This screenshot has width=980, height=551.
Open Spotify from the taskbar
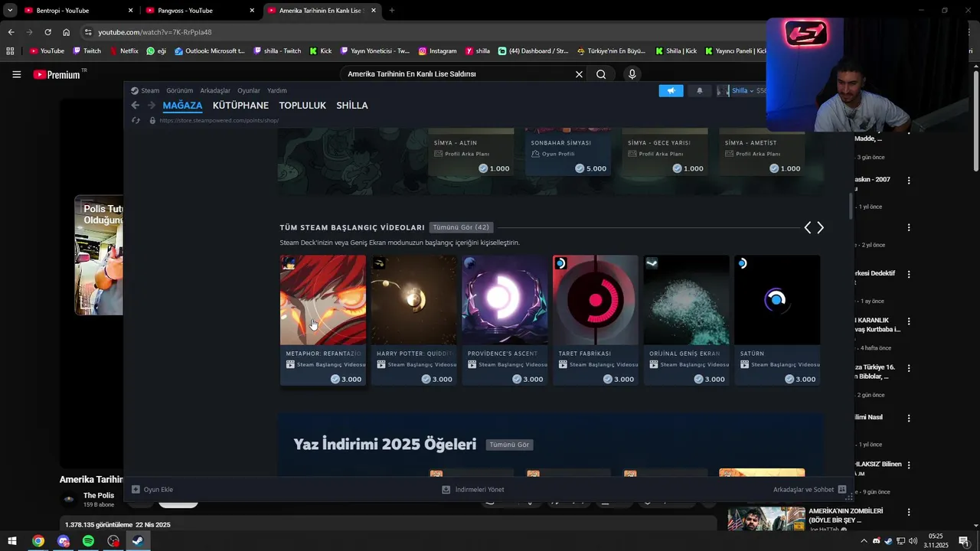[88, 541]
